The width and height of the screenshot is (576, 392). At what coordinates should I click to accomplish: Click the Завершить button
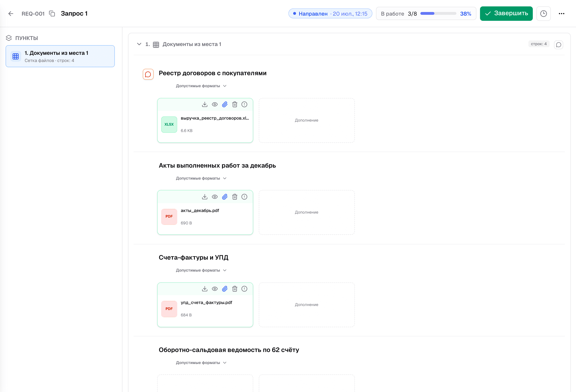coord(506,14)
